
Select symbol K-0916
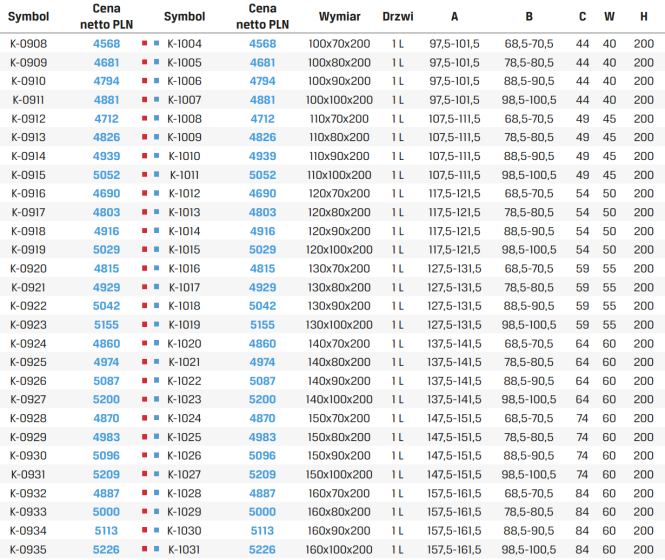pos(28,193)
